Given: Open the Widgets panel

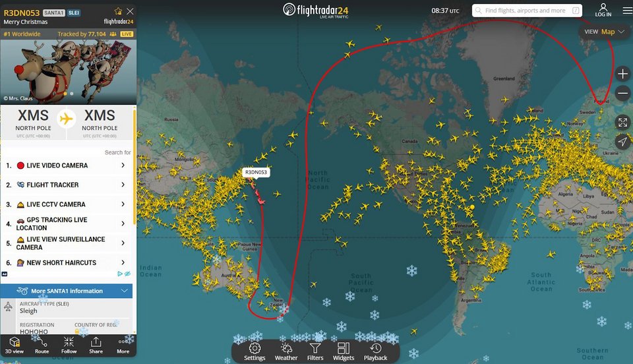Looking at the screenshot, I should click(x=344, y=351).
